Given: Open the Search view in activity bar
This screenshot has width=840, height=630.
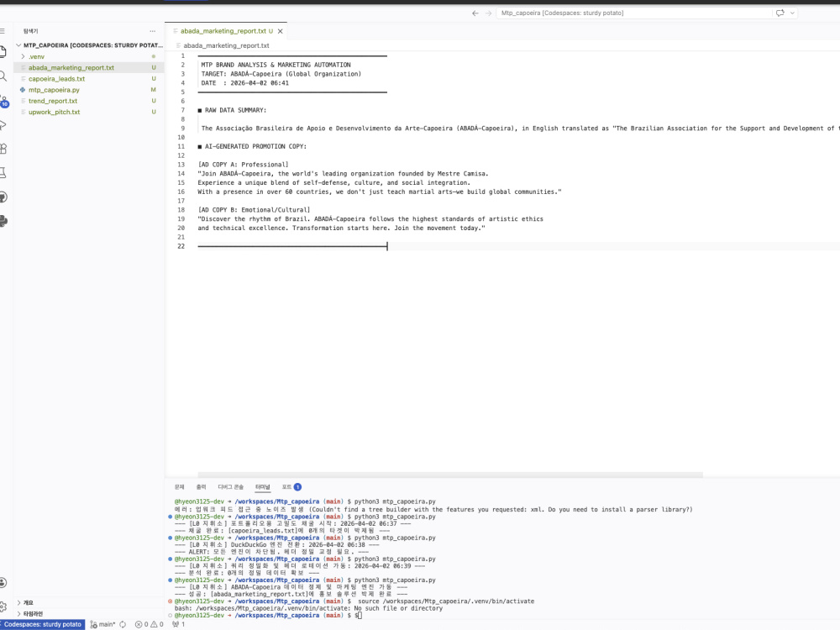Looking at the screenshot, I should click(x=3, y=76).
